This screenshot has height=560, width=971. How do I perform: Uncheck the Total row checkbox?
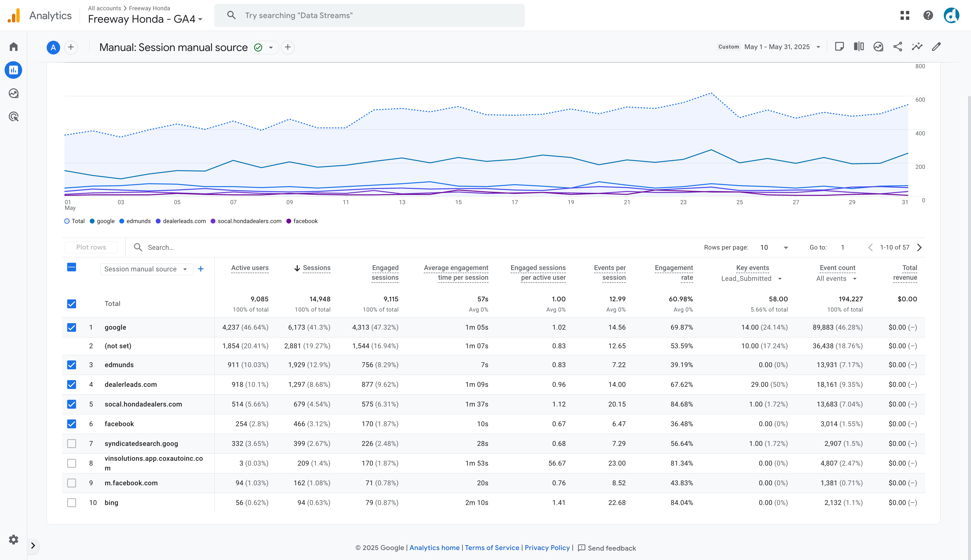pos(71,304)
